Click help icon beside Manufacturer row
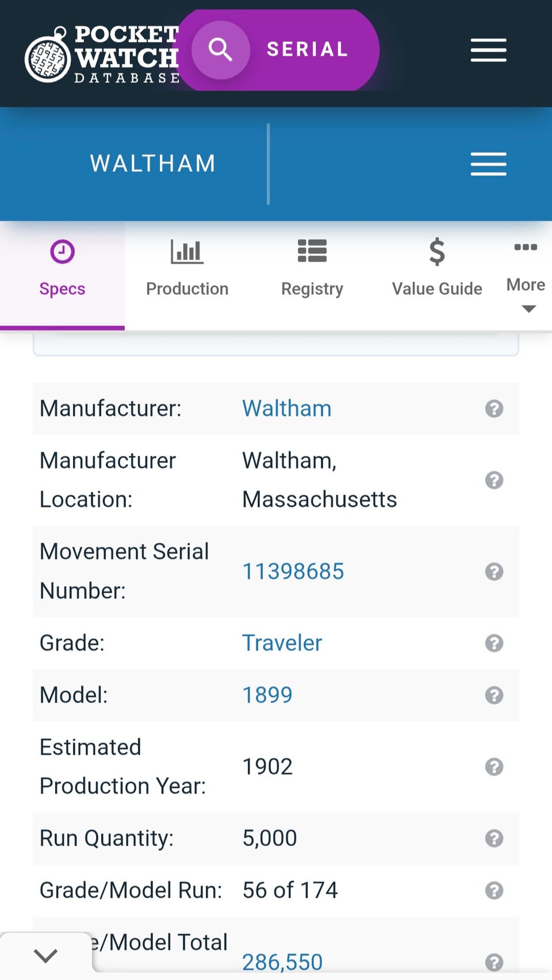 point(494,409)
